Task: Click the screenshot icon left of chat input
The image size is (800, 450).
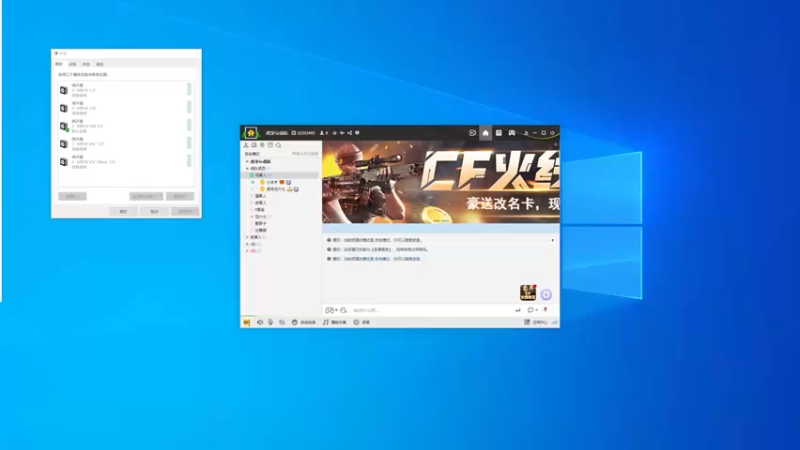Action: (343, 310)
